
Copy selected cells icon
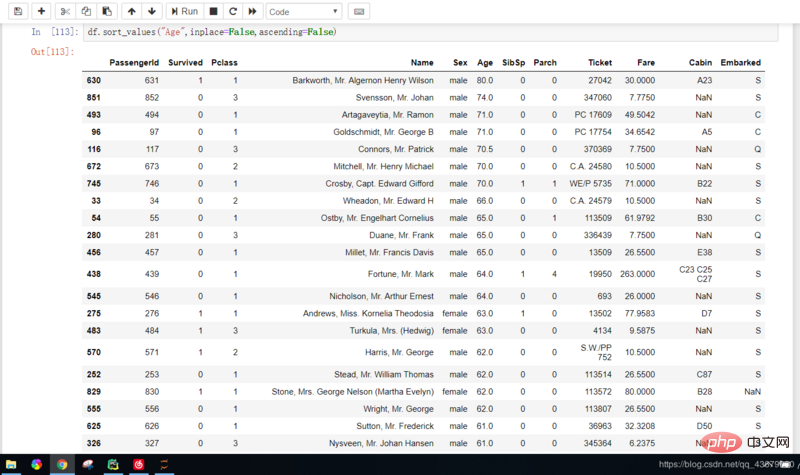pos(86,11)
